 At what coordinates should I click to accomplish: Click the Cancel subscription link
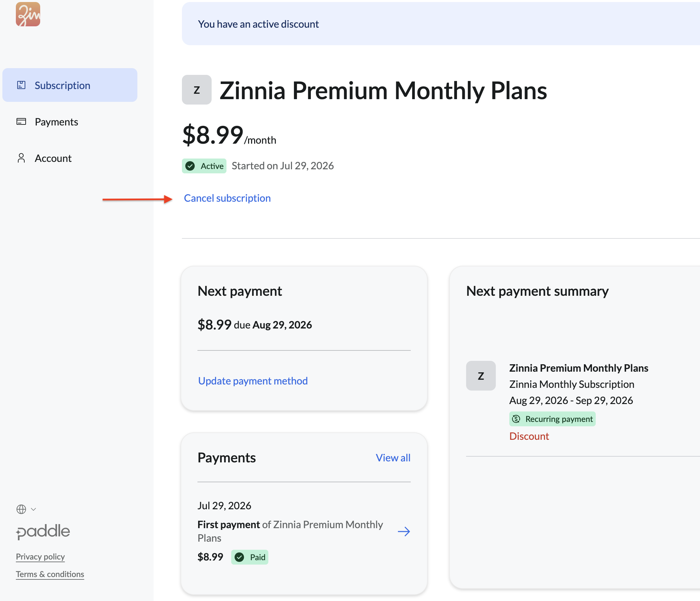(227, 198)
